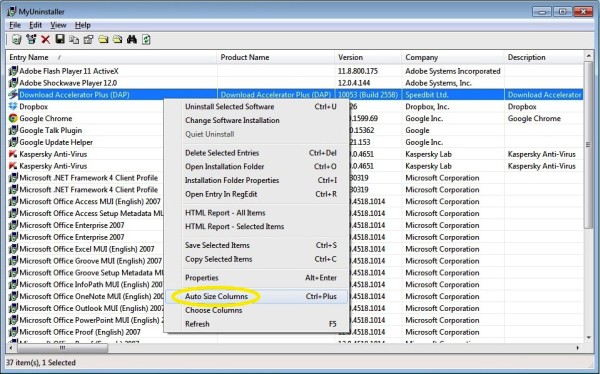The height and width of the screenshot is (374, 600).
Task: Click the horizontal scrollbar right arrow
Action: click(x=578, y=348)
